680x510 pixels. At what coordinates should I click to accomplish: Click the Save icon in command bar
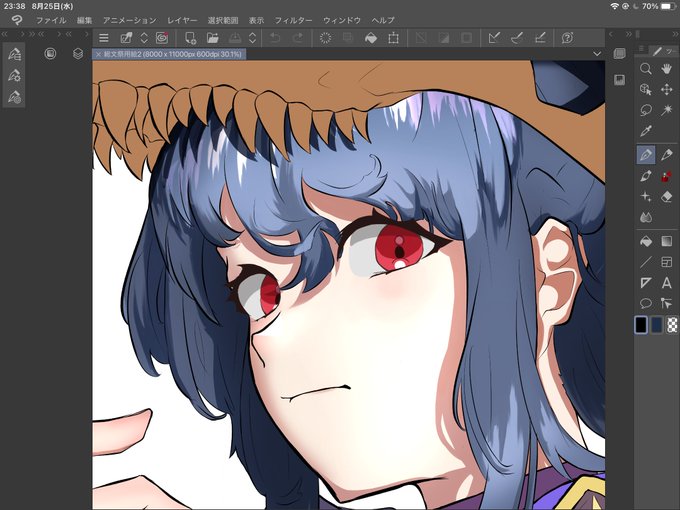click(x=235, y=38)
